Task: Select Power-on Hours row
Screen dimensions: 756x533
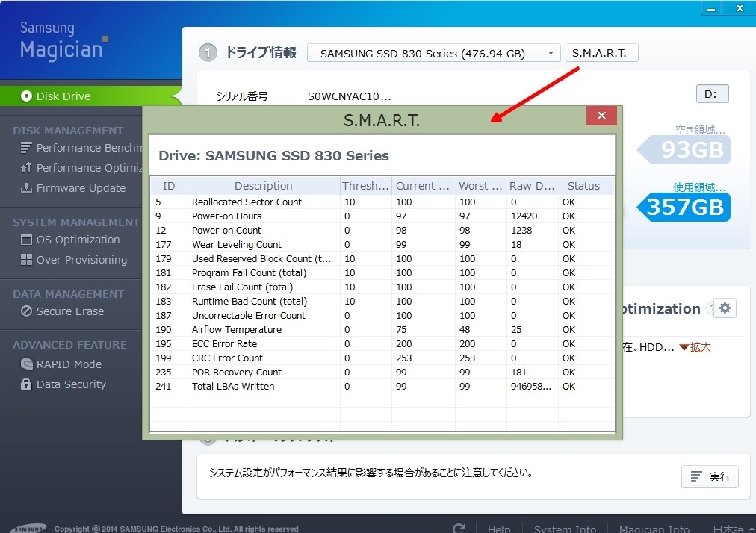Action: point(382,216)
